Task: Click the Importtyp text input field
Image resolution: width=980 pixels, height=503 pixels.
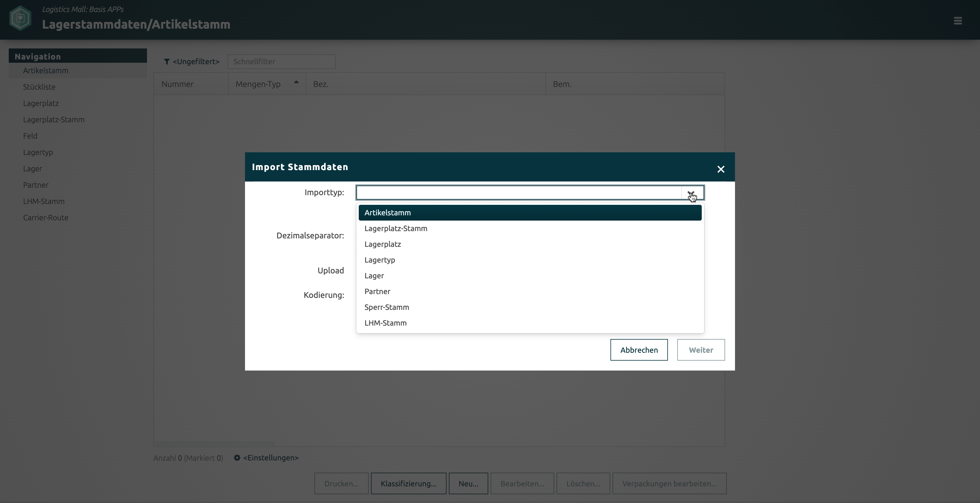Action: [518, 193]
